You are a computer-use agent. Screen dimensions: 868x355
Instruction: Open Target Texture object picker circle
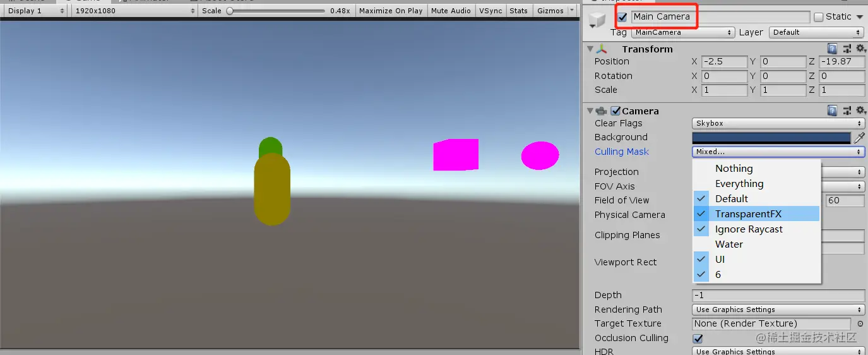tap(860, 323)
